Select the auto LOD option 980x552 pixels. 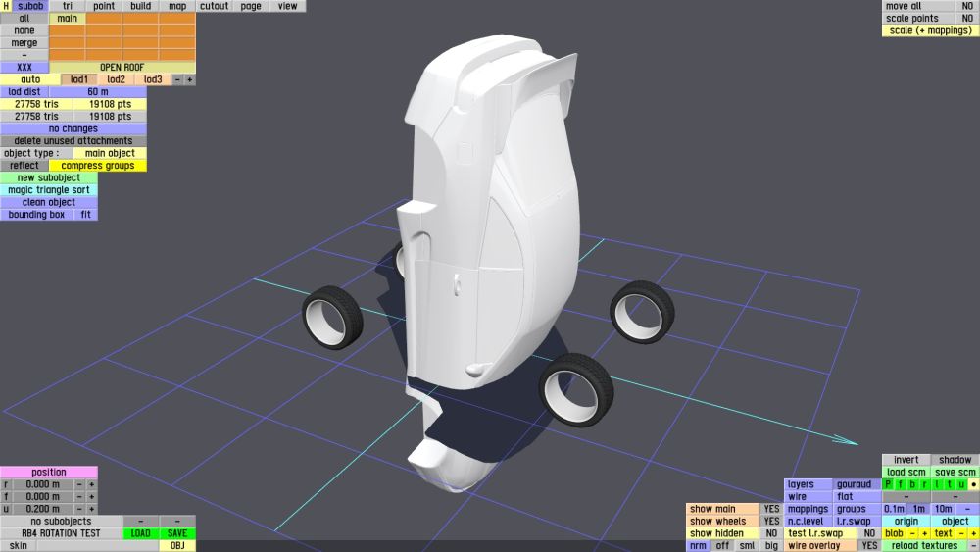[30, 79]
